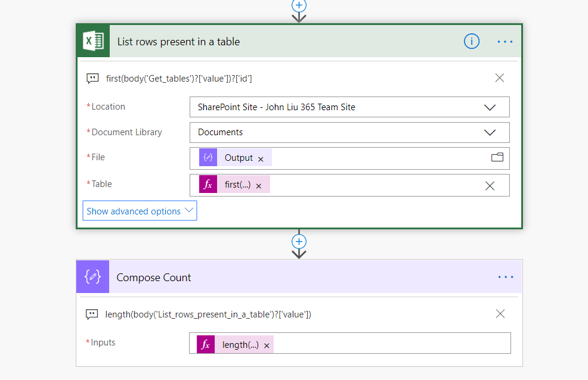Add step above List rows action

(299, 5)
